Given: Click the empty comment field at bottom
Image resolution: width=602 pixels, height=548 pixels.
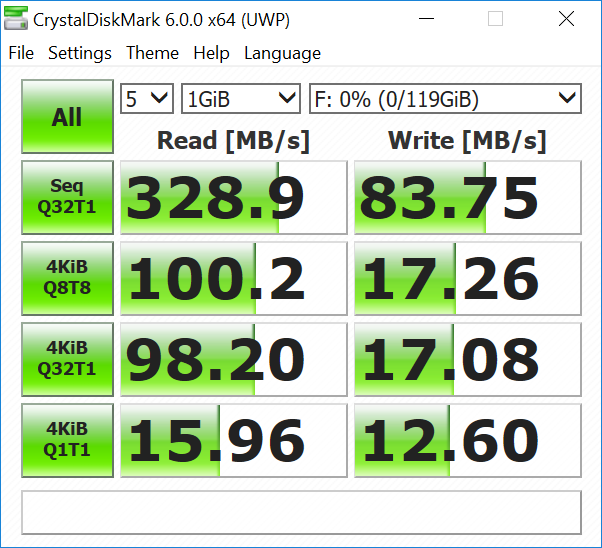Looking at the screenshot, I should [x=301, y=512].
